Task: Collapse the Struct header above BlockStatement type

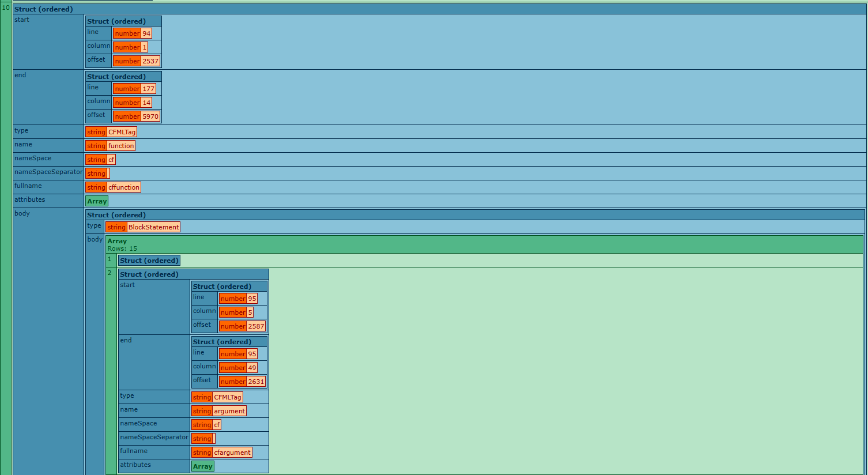Action: pos(116,215)
